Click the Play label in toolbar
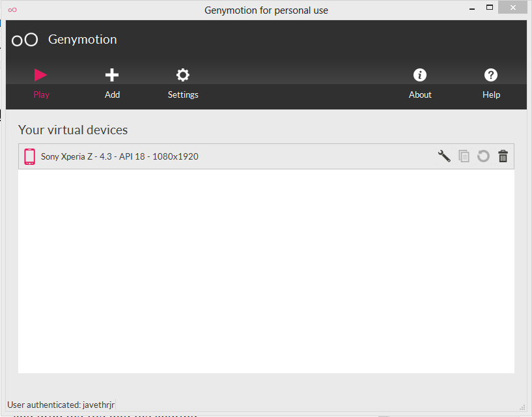 (42, 94)
